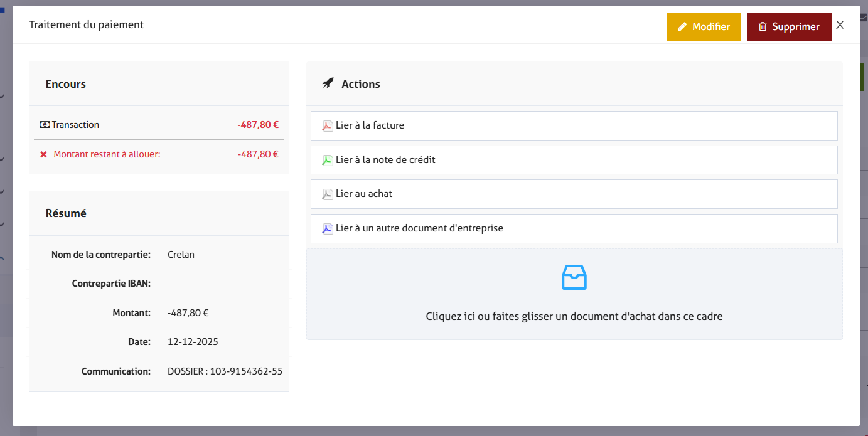Click the communication text DOSSIER : 103-9154362-55
Image resolution: width=868 pixels, height=436 pixels.
click(225, 371)
